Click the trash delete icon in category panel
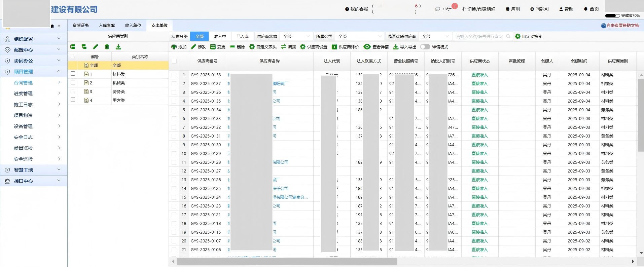Screen dimensions: 644x267 point(107,47)
